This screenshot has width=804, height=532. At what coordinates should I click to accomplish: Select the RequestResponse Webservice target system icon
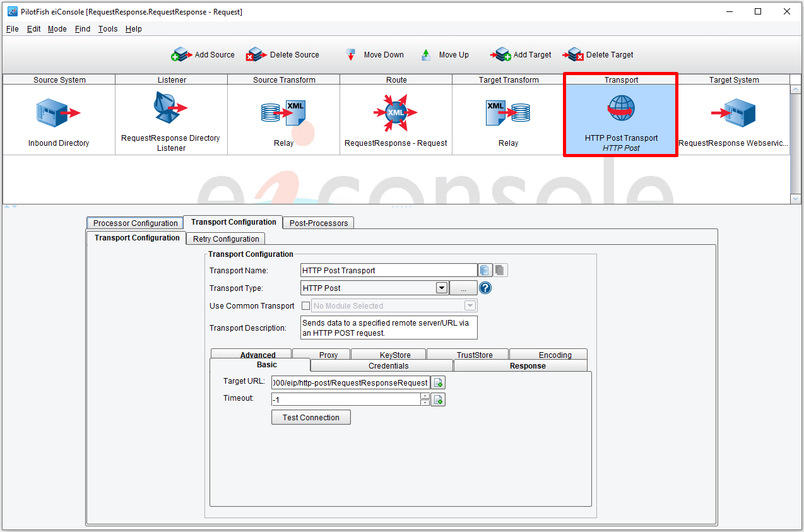733,114
